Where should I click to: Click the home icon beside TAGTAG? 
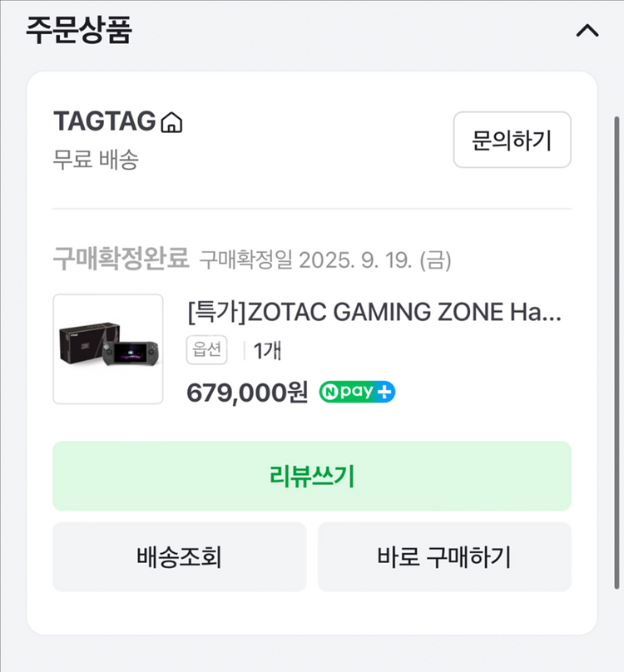171,123
